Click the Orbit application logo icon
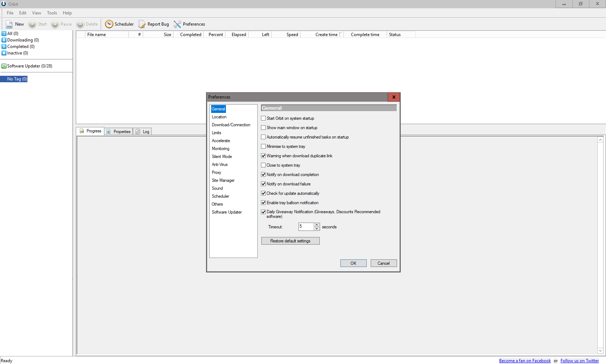The width and height of the screenshot is (606, 364). tap(4, 4)
